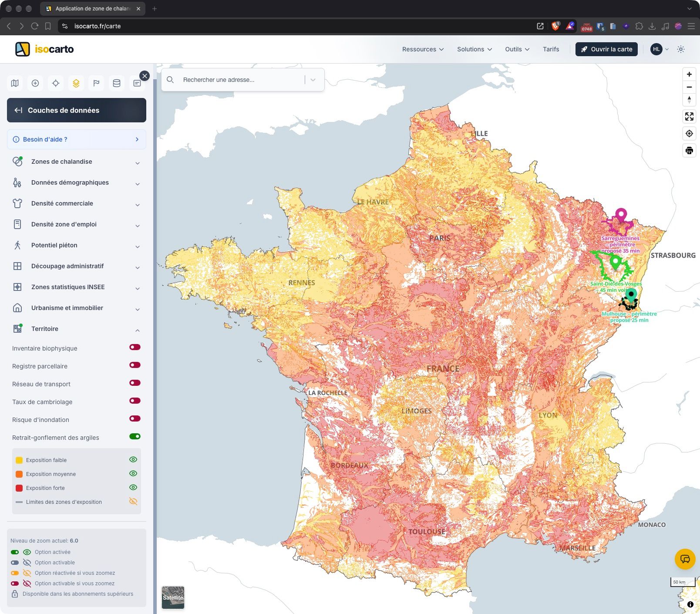The image size is (700, 614).
Task: Open Solutions menu
Action: pos(475,49)
